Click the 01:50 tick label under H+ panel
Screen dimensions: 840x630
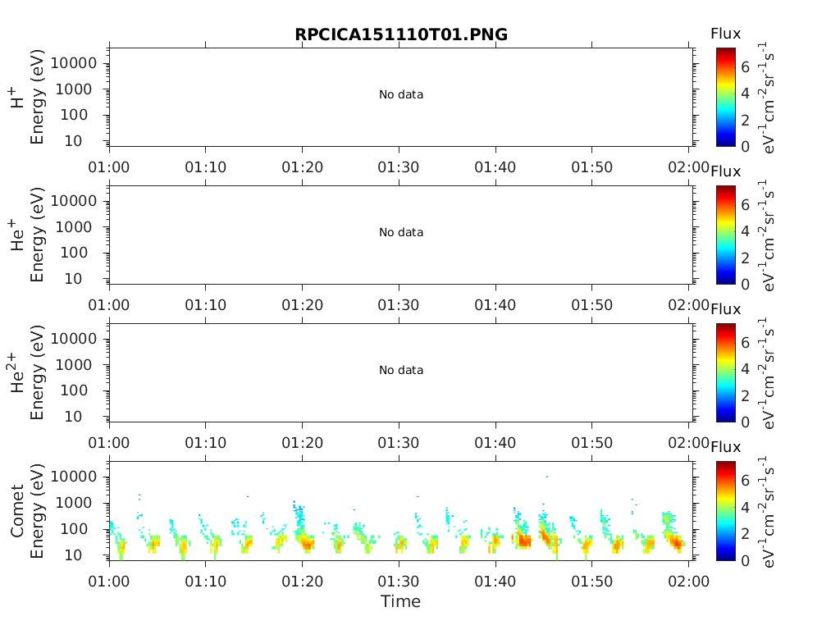pyautogui.click(x=592, y=167)
